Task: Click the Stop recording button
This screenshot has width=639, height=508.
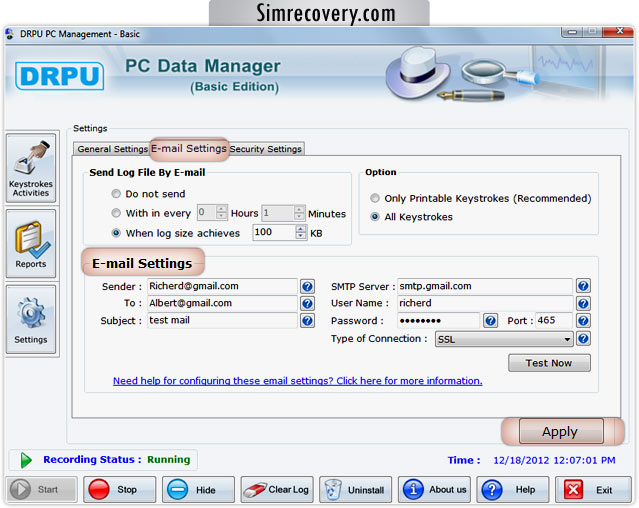Action: pos(120,489)
